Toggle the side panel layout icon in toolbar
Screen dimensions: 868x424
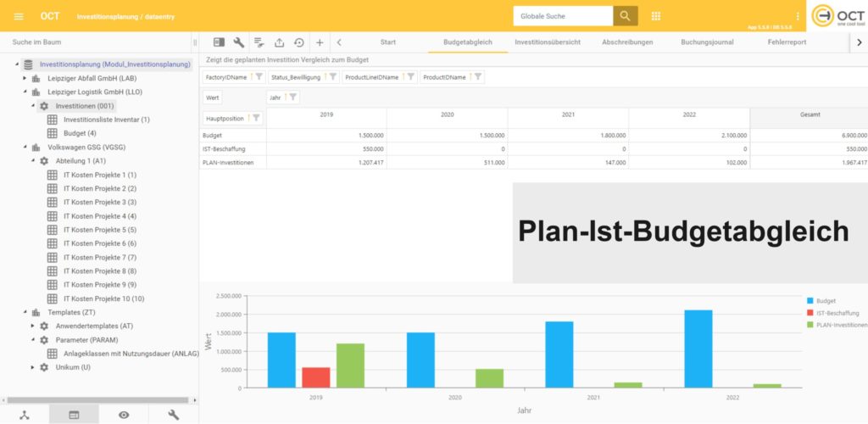[x=220, y=42]
